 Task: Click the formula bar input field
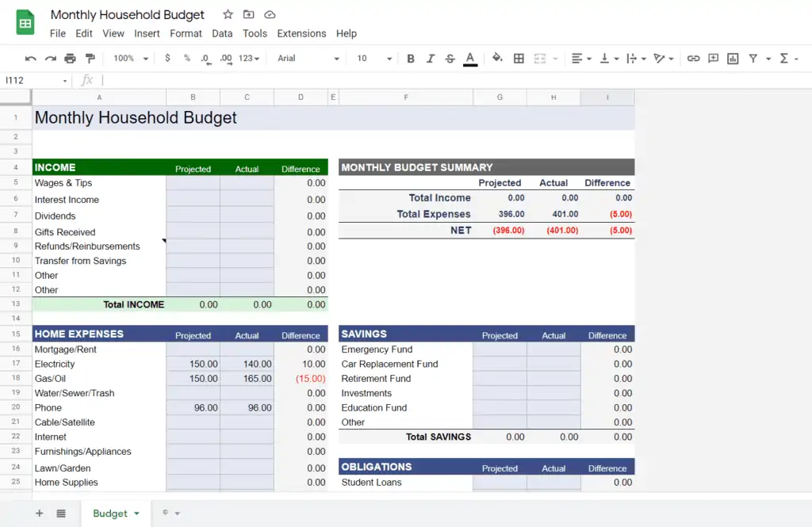[238, 80]
